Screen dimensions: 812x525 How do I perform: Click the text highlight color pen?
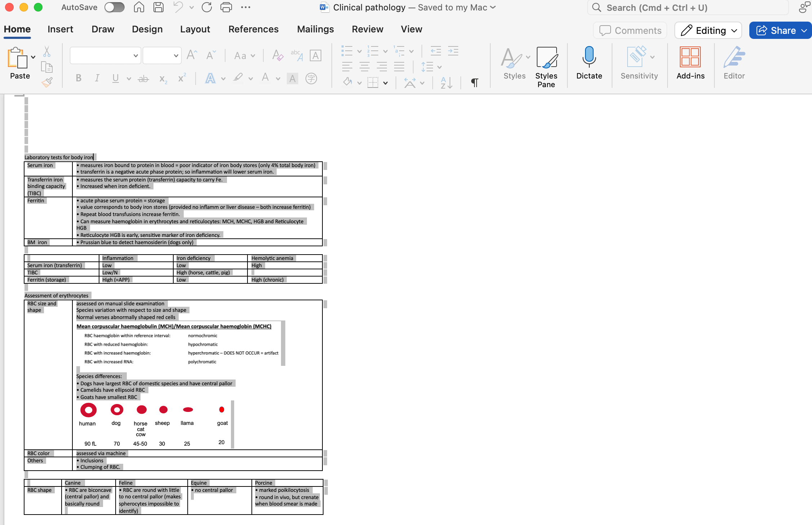(x=237, y=78)
